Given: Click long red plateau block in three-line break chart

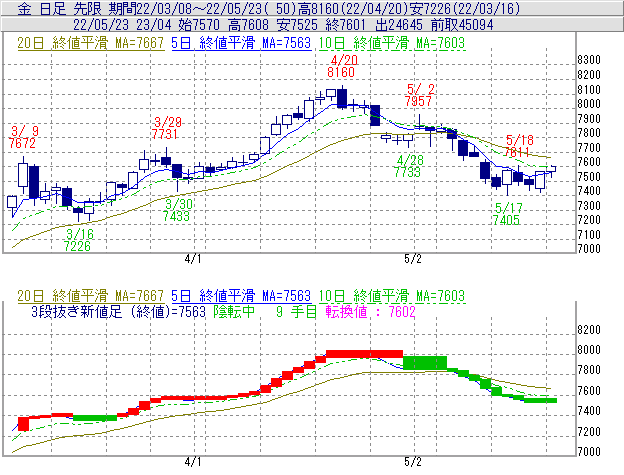Looking at the screenshot, I should pyautogui.click(x=365, y=354).
